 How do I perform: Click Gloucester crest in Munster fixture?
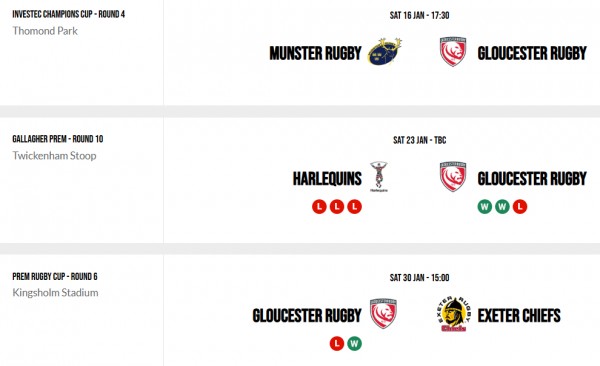point(453,52)
